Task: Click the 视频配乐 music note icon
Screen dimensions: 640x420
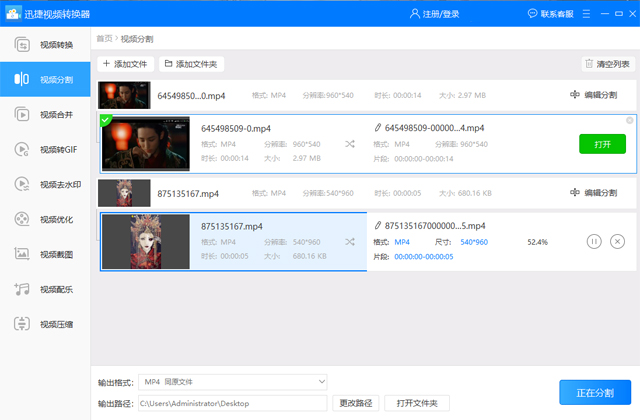Action: 22,289
